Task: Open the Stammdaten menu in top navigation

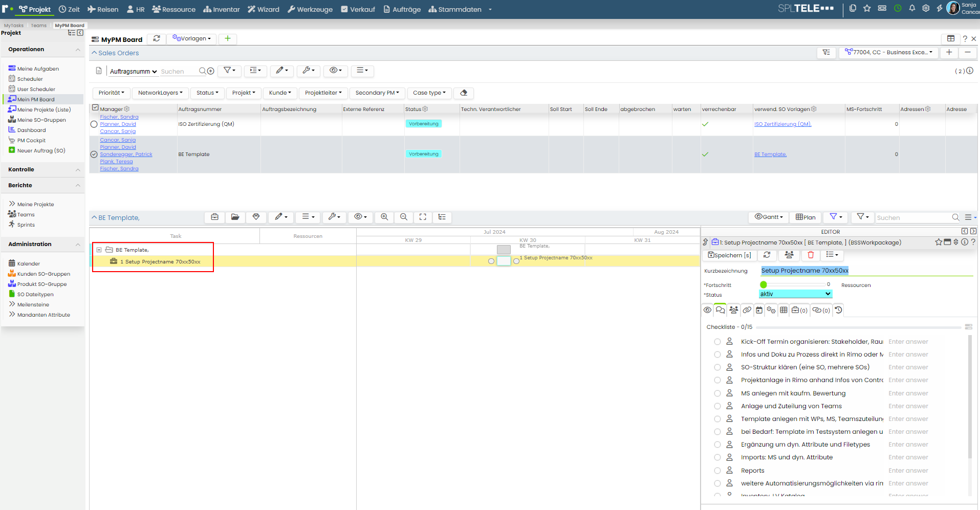Action: pos(455,9)
